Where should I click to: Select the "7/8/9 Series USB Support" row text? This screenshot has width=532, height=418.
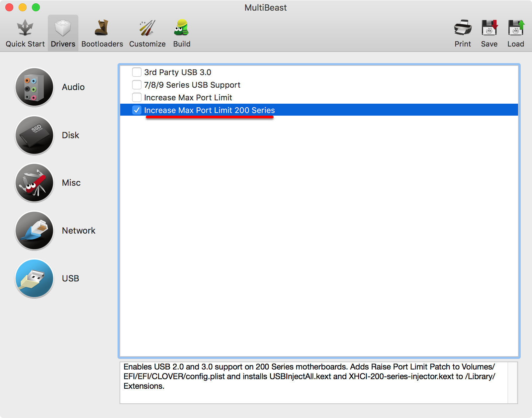(192, 85)
